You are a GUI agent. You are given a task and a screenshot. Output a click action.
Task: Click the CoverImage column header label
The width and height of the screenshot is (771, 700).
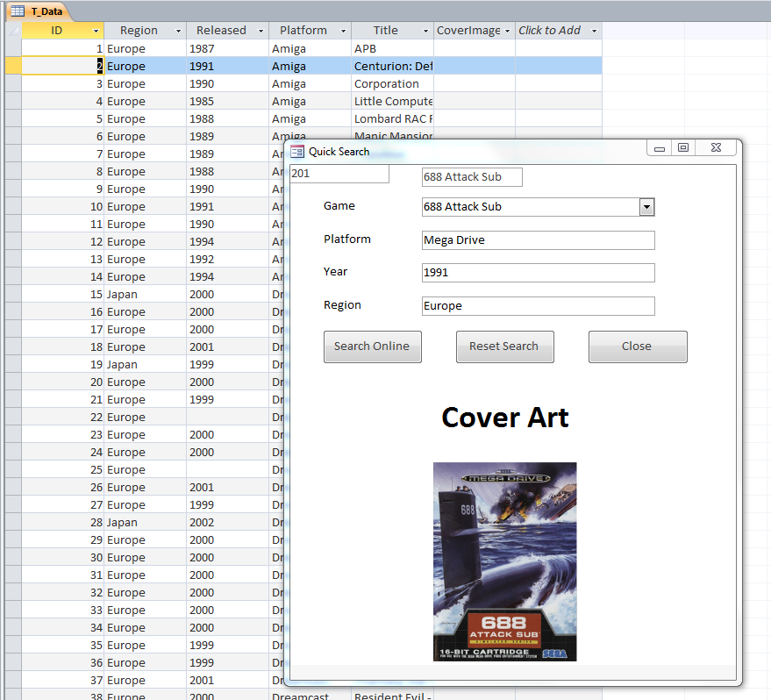468,31
